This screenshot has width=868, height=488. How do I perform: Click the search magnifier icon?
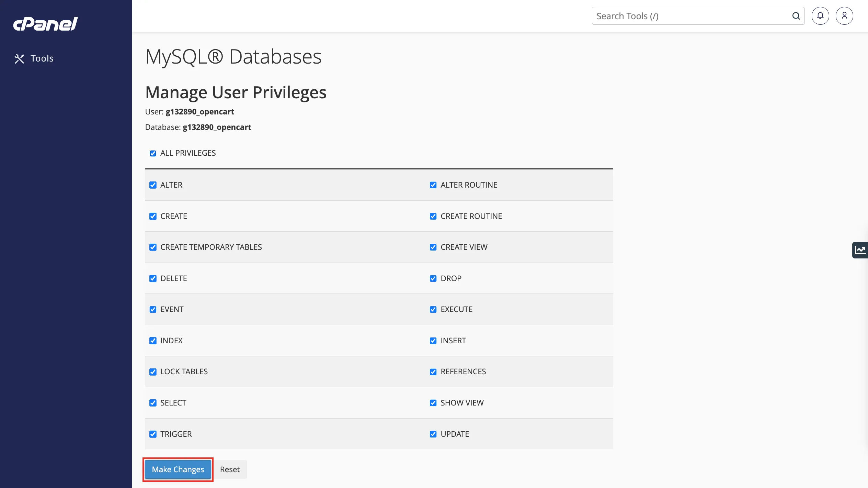796,16
